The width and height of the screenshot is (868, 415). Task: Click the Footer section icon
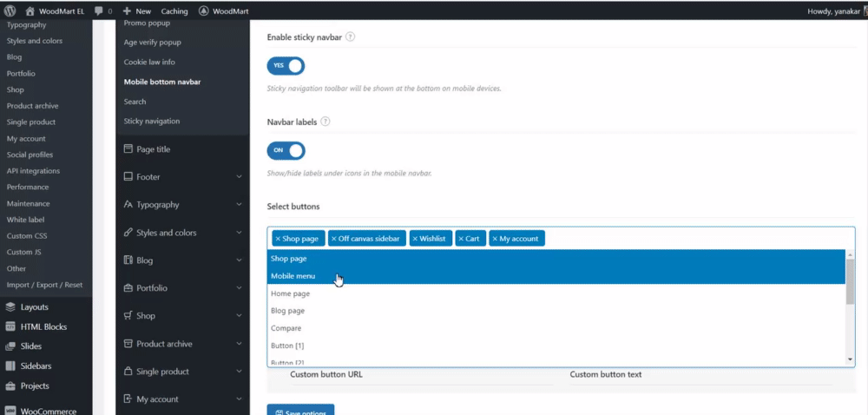[x=128, y=177]
